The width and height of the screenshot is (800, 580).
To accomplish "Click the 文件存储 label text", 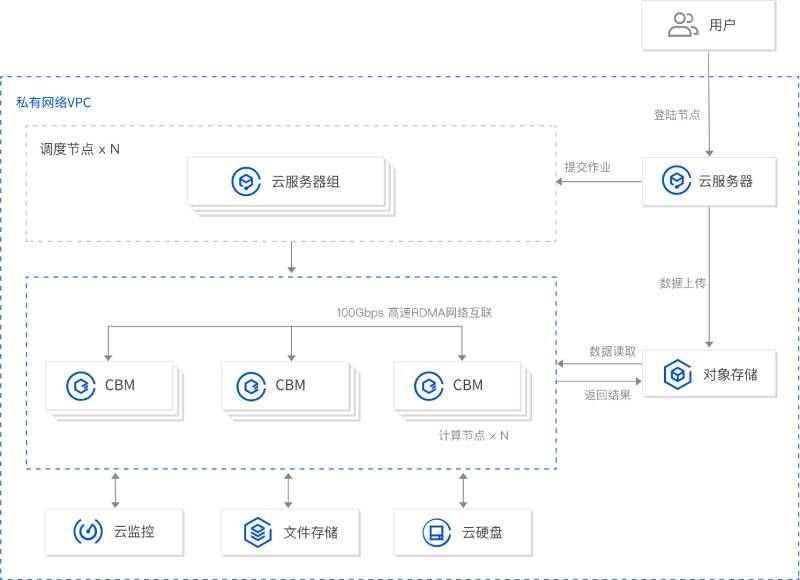I will (310, 533).
